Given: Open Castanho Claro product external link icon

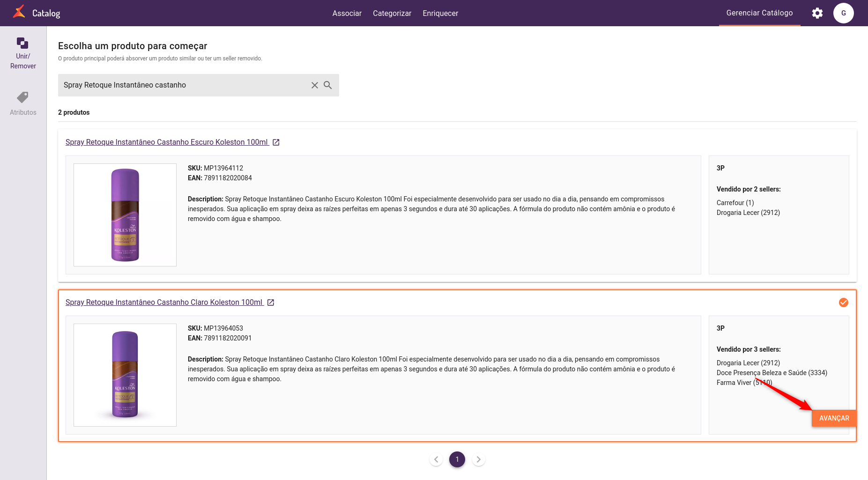Looking at the screenshot, I should 271,303.
